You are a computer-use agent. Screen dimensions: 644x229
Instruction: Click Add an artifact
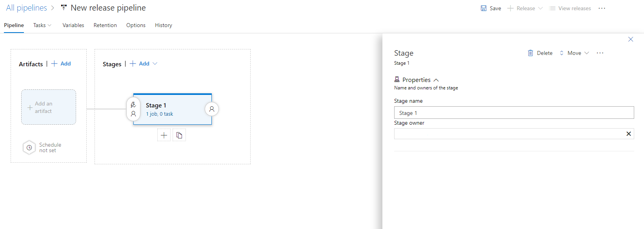[49, 107]
